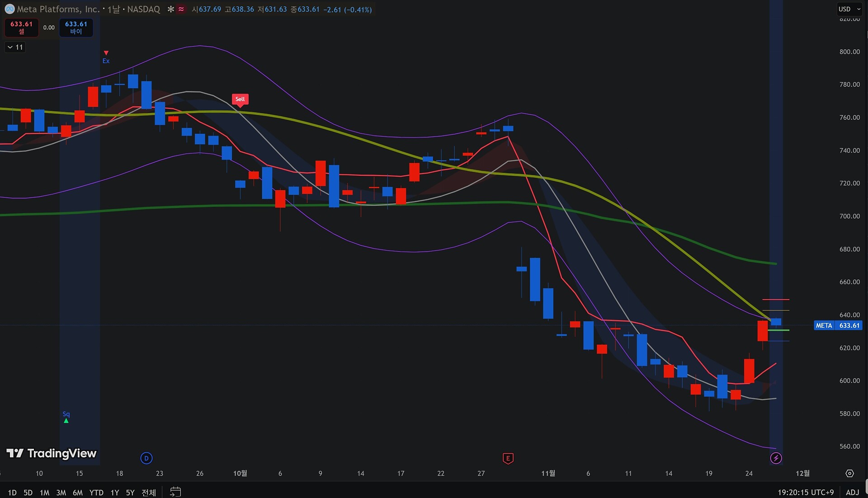Viewport: 868px width, 498px height.
Task: Open the USD currency dropdown
Action: point(849,9)
